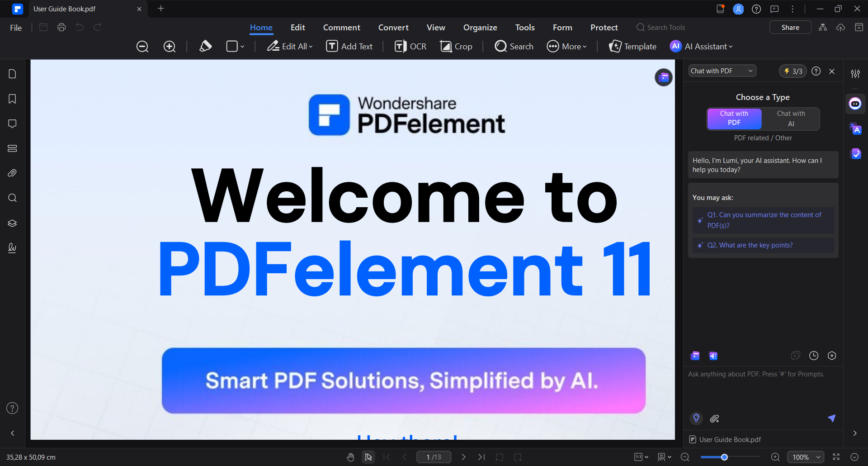Screen dimensions: 868x466
Task: Click the Print icon
Action: (61, 27)
